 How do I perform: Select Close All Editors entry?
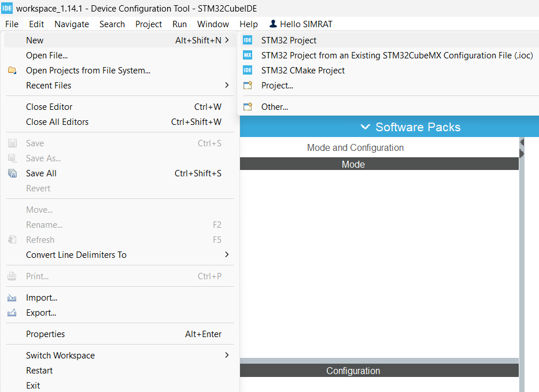[x=120, y=122]
